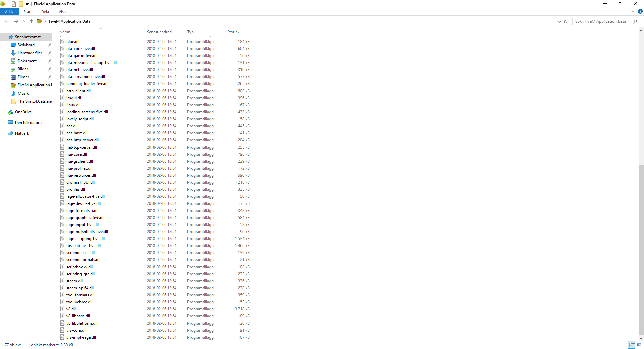644x349 pixels.
Task: Click the 13 718 kB size of v8.dll
Action: [241, 309]
